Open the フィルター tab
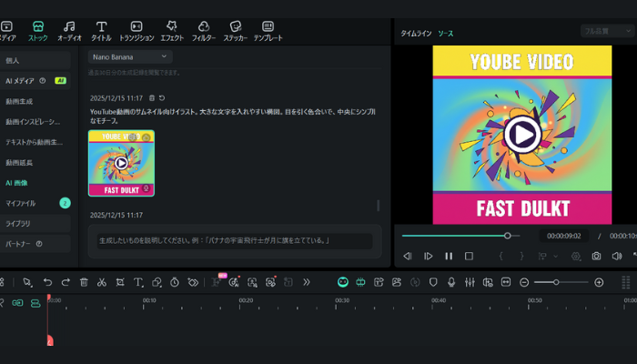637x364 pixels. [x=204, y=31]
